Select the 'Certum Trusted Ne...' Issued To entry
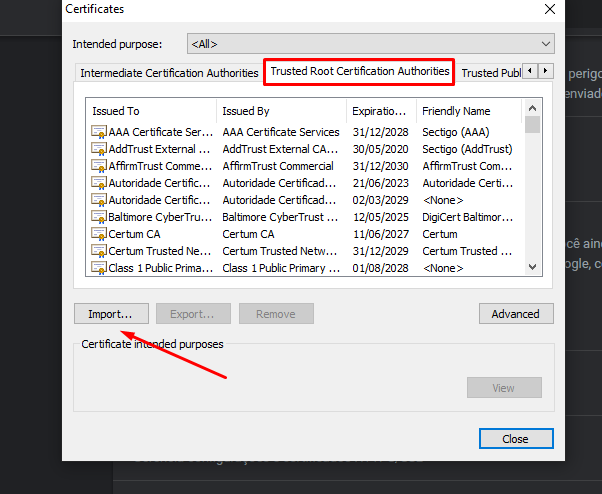Image resolution: width=602 pixels, height=494 pixels. [x=160, y=251]
